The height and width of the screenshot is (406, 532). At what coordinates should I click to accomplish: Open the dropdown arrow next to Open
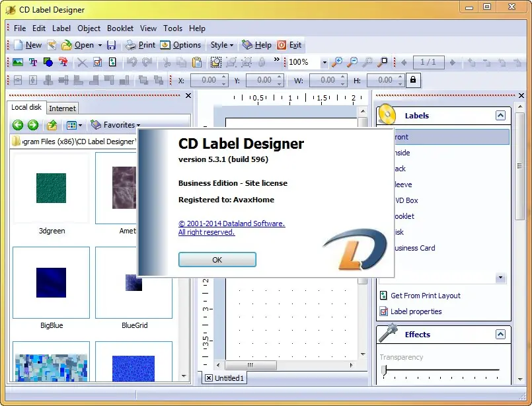[x=100, y=45]
